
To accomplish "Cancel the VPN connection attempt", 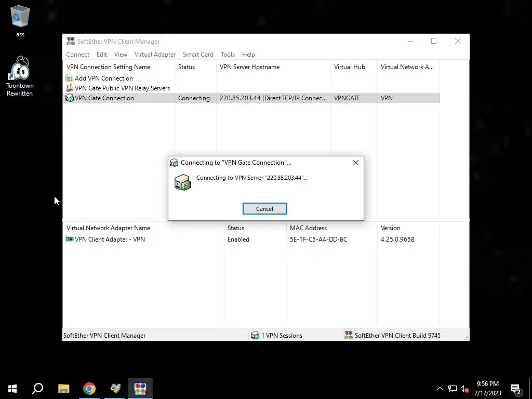I will coord(264,209).
